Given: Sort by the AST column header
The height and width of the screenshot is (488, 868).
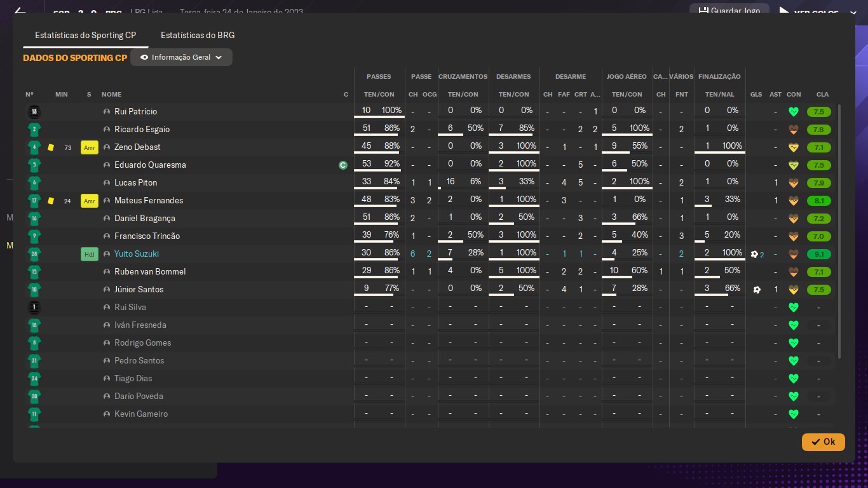Looking at the screenshot, I should [x=775, y=95].
